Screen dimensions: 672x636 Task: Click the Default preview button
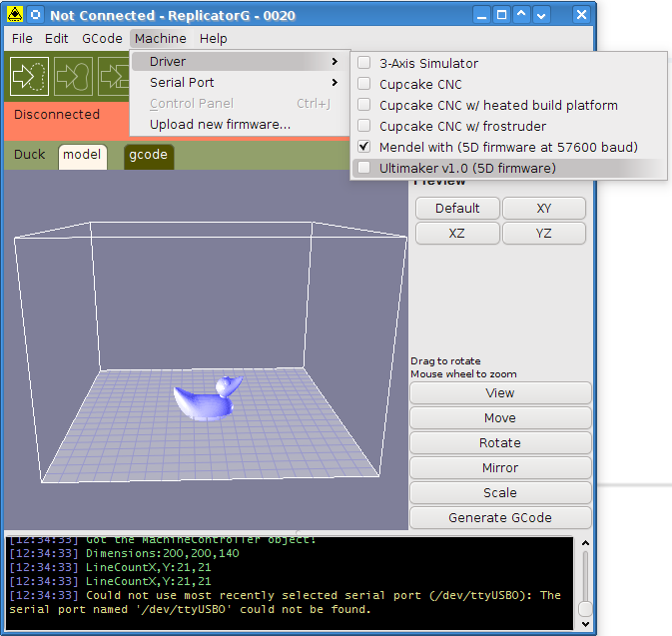coord(457,209)
